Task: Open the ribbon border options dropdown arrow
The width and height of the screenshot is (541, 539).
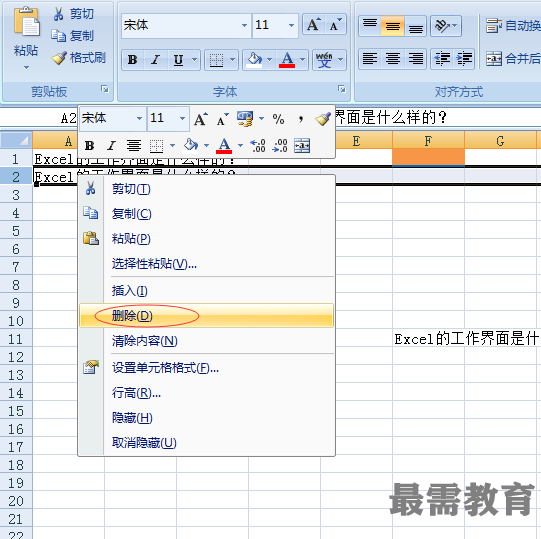Action: [233, 60]
